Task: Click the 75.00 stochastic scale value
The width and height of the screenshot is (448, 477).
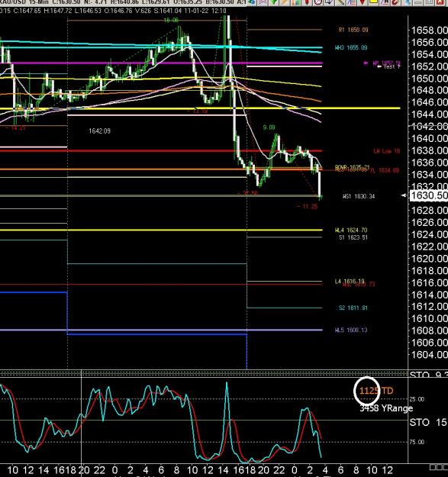Action: click(x=417, y=442)
